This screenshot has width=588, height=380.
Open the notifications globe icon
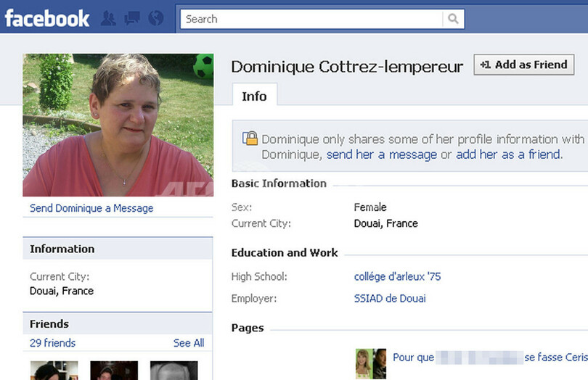pyautogui.click(x=156, y=19)
